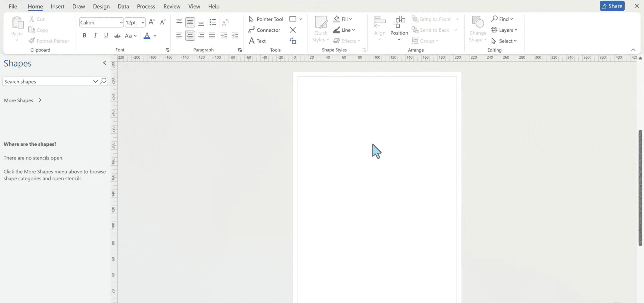Click the Increase Indent icon
Image resolution: width=644 pixels, height=303 pixels.
pyautogui.click(x=235, y=36)
